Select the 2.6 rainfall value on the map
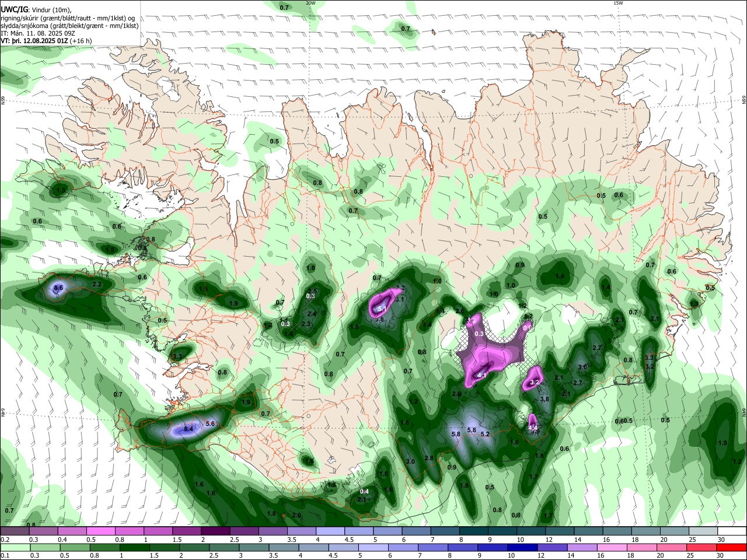Viewport: 747px width, 560px height. (x=460, y=311)
